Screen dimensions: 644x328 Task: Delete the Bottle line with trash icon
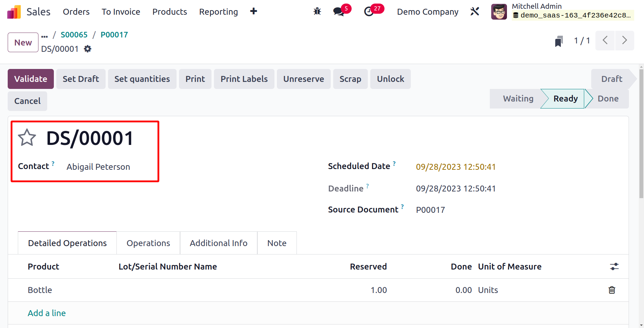point(611,290)
